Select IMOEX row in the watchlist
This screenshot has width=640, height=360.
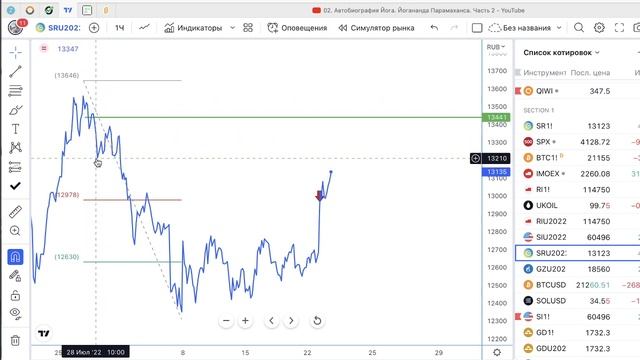[x=578, y=174]
